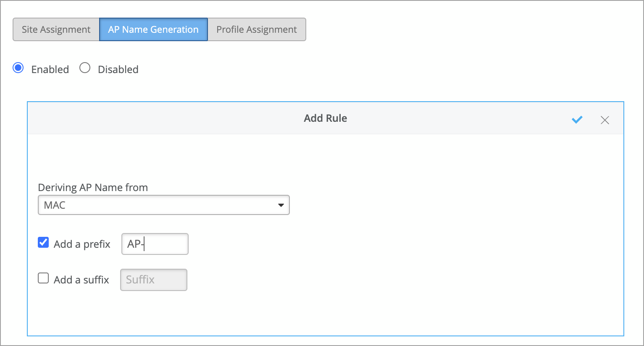This screenshot has width=644, height=346.
Task: Uncheck the Add a prefix checkbox
Action: coord(43,243)
